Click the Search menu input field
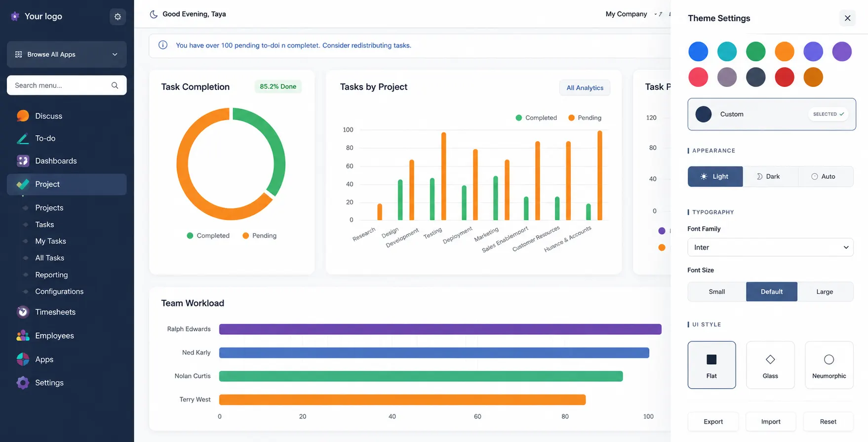The image size is (868, 442). 67,85
